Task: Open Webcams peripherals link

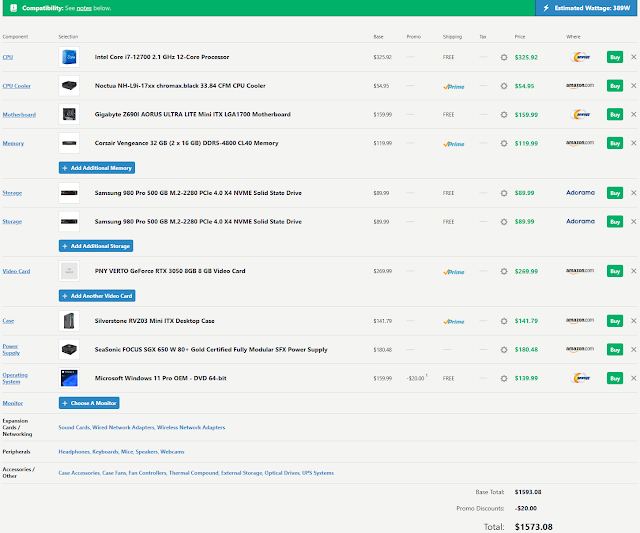Action: pyautogui.click(x=172, y=452)
